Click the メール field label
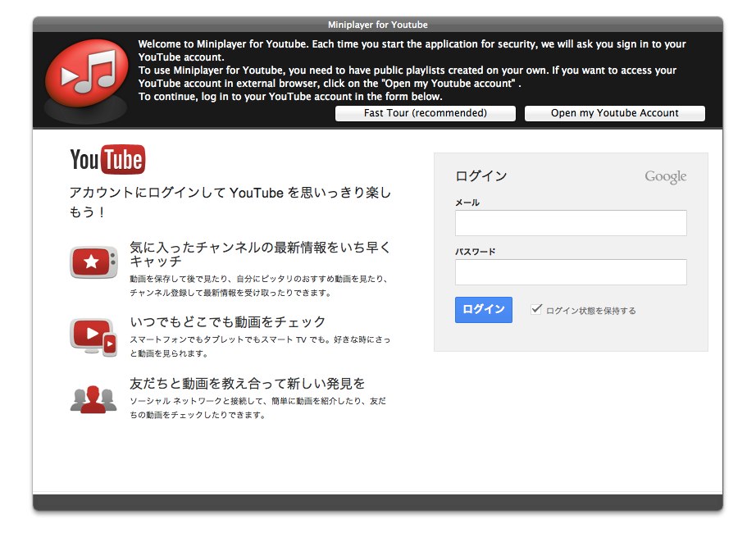 [x=467, y=203]
